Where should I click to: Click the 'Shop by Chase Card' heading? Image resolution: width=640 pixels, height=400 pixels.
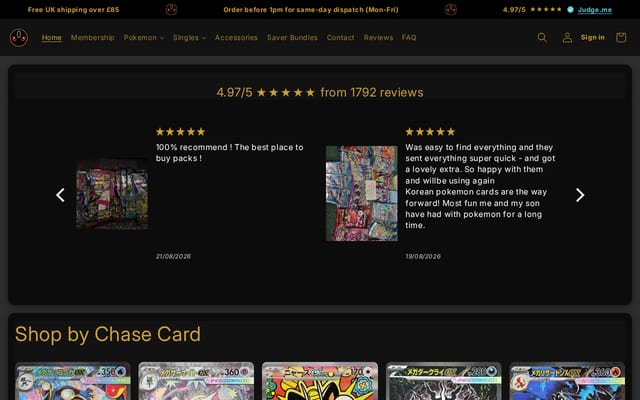(x=108, y=334)
